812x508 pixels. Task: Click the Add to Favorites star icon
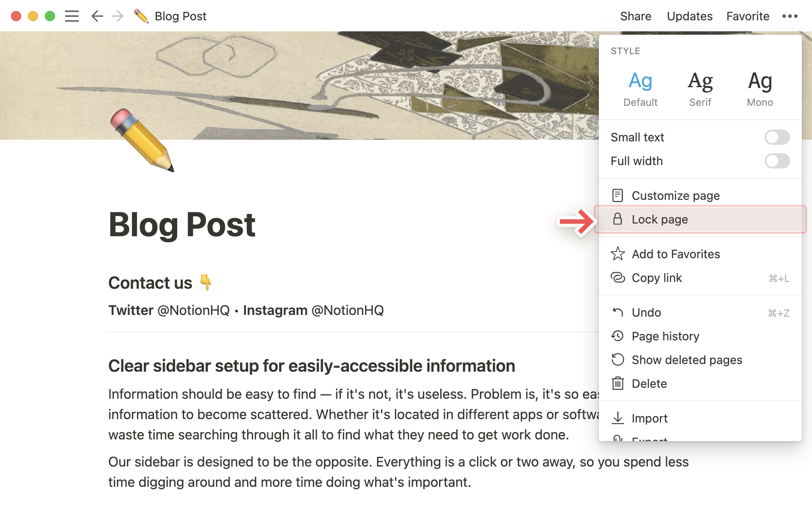point(617,254)
